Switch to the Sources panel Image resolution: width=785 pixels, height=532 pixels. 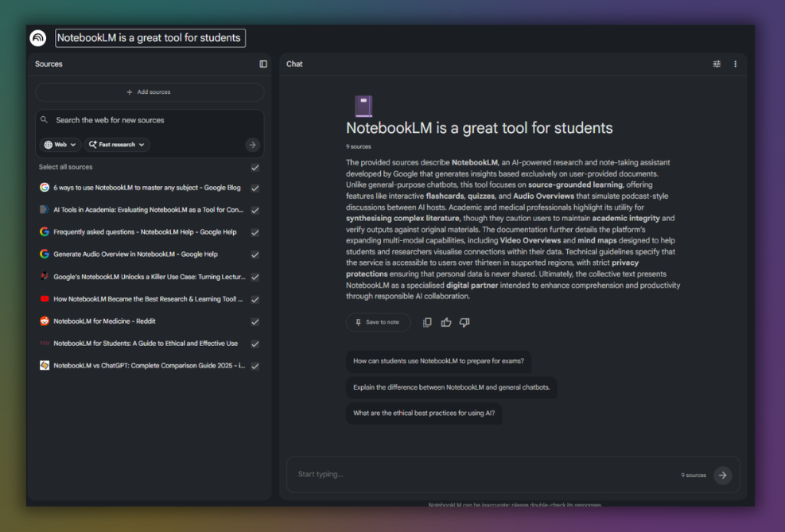[x=49, y=64]
